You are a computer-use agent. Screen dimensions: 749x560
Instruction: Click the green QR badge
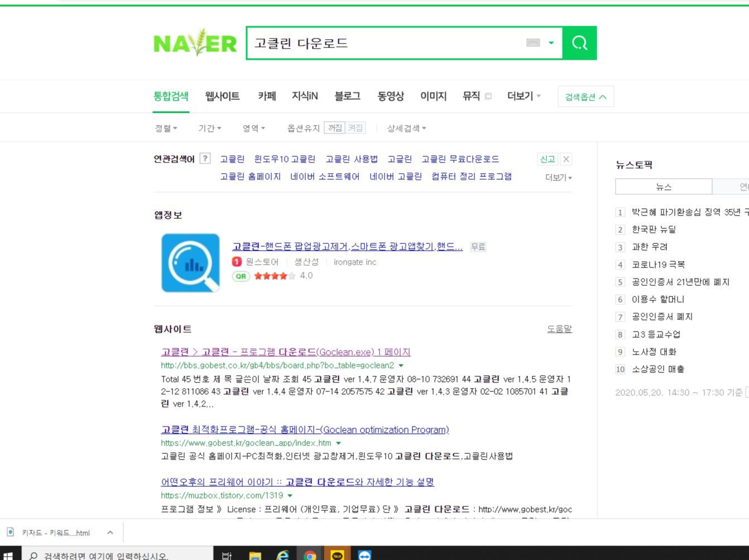(241, 276)
